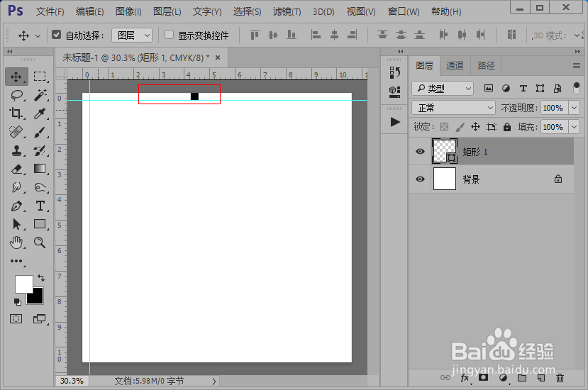The image size is (588, 390).
Task: Collapse the right panels double arrow
Action: [x=577, y=51]
